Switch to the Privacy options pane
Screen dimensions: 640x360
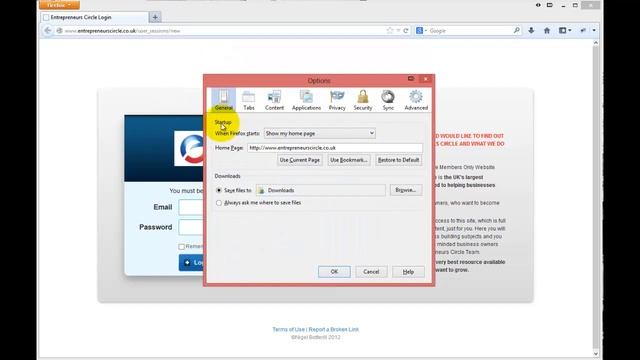tap(337, 100)
